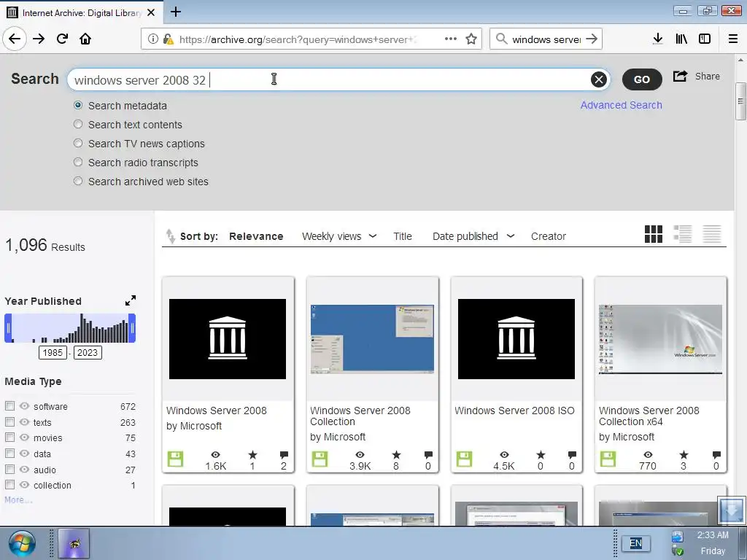Select Search archived web sites option
Image resolution: width=747 pixels, height=560 pixels.
point(78,182)
